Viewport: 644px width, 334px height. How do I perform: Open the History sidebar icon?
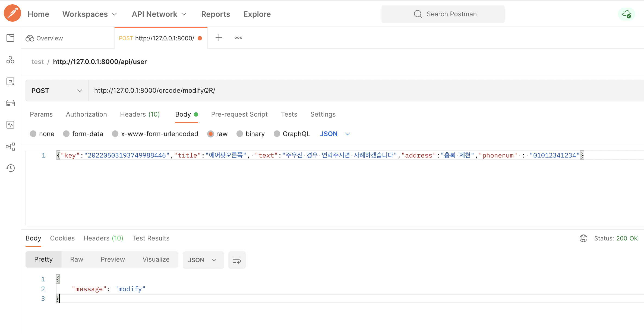click(10, 168)
